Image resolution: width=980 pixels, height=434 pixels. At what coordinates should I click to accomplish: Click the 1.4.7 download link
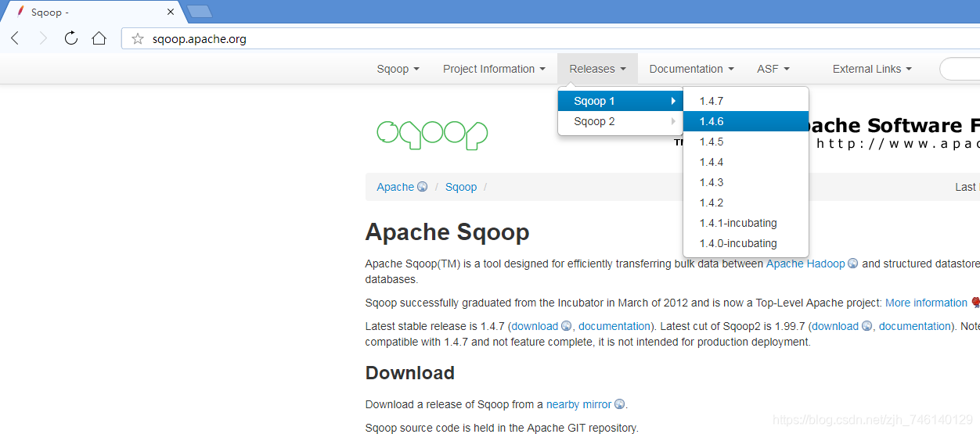coord(535,326)
